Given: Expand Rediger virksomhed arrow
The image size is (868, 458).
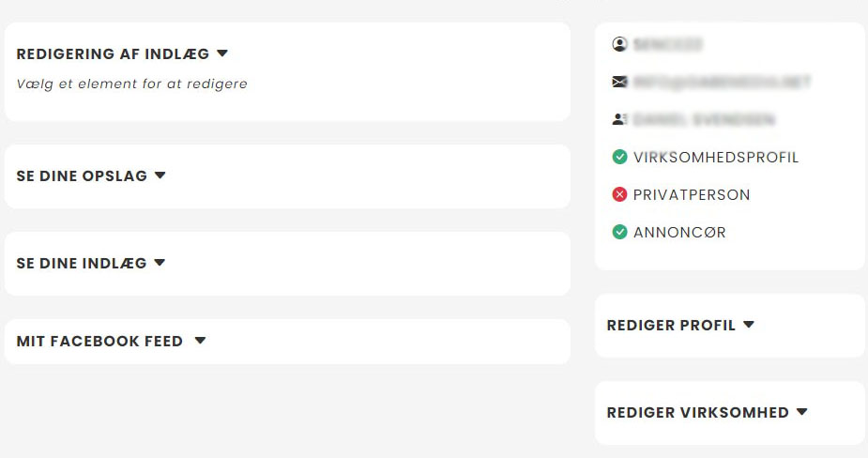Looking at the screenshot, I should tap(802, 412).
